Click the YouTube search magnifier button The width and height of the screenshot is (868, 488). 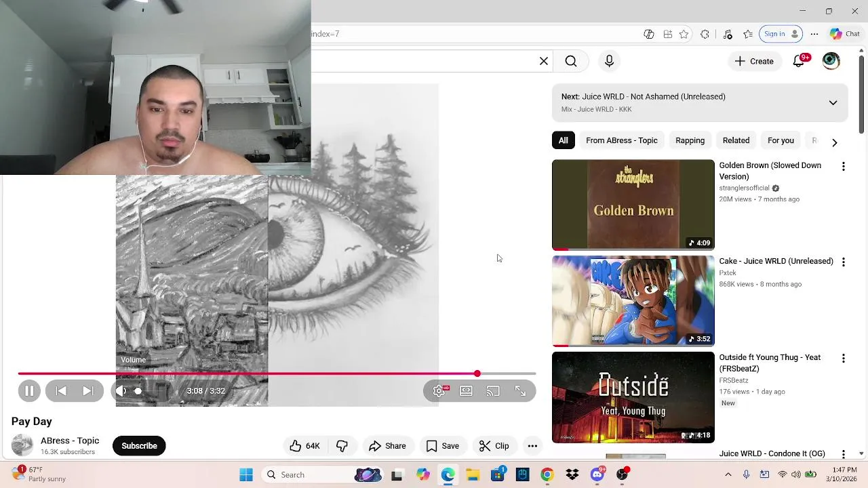571,61
